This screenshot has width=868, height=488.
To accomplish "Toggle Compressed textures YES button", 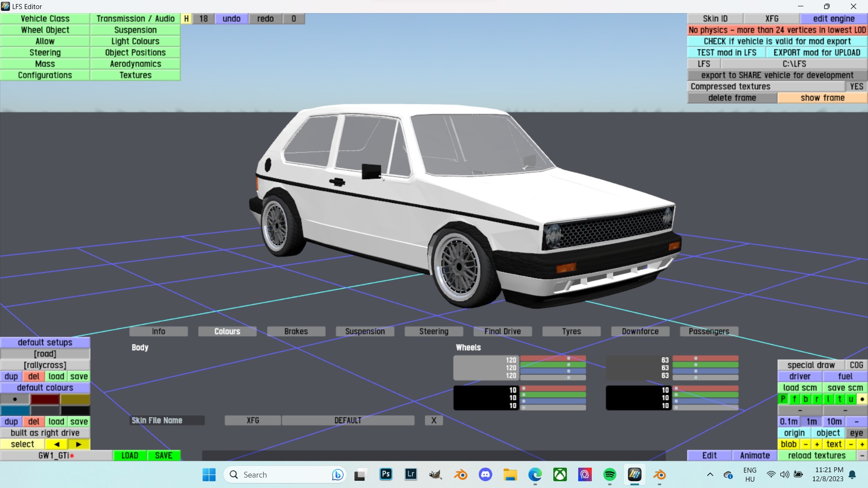I will click(x=856, y=86).
